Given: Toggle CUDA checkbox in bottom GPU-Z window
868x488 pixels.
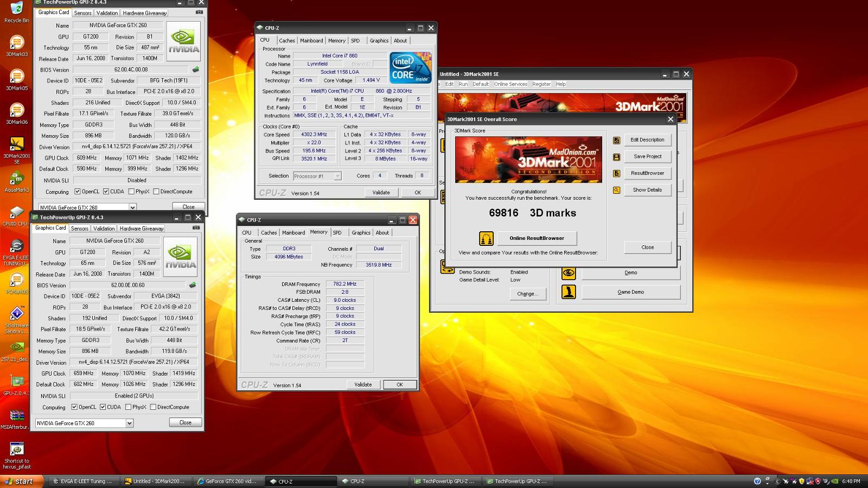Looking at the screenshot, I should pos(103,407).
